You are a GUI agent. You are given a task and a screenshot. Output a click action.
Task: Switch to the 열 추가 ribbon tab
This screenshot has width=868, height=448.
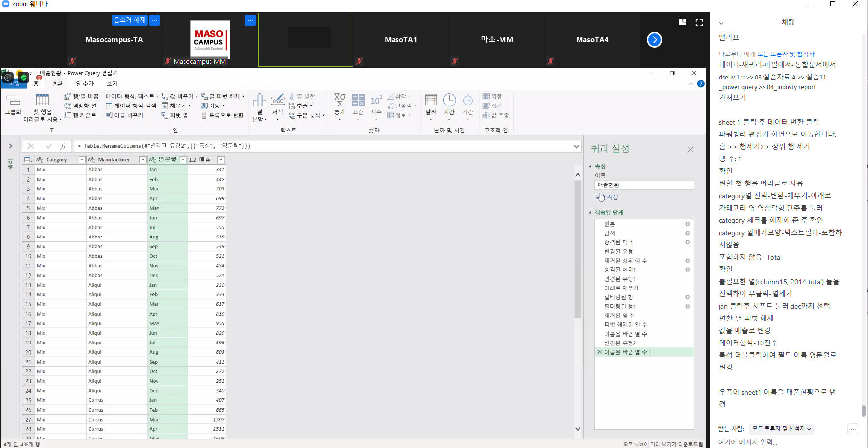click(x=85, y=84)
